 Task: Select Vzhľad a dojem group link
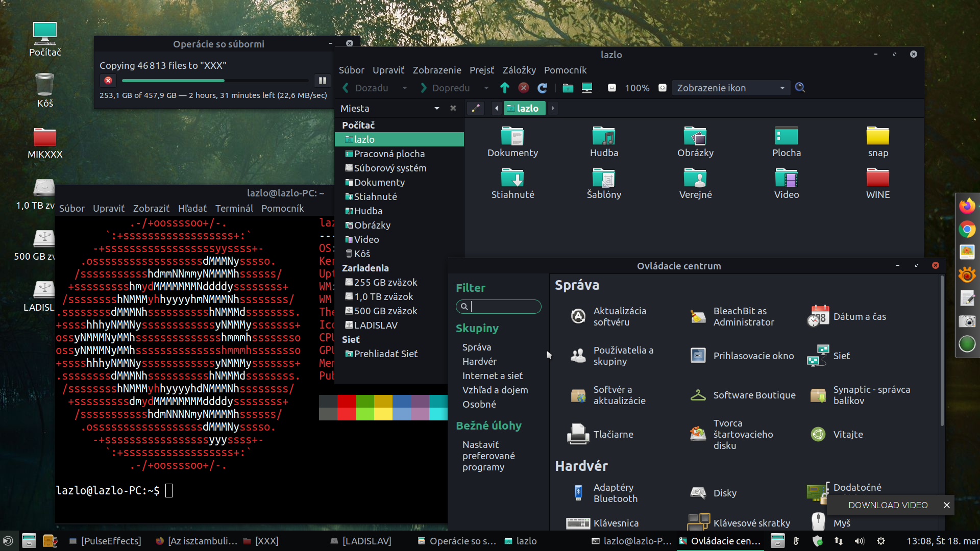coord(495,390)
